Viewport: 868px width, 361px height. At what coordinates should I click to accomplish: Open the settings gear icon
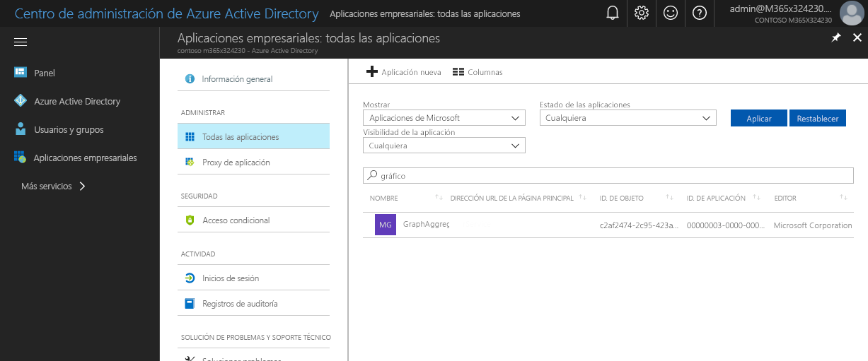click(x=642, y=13)
